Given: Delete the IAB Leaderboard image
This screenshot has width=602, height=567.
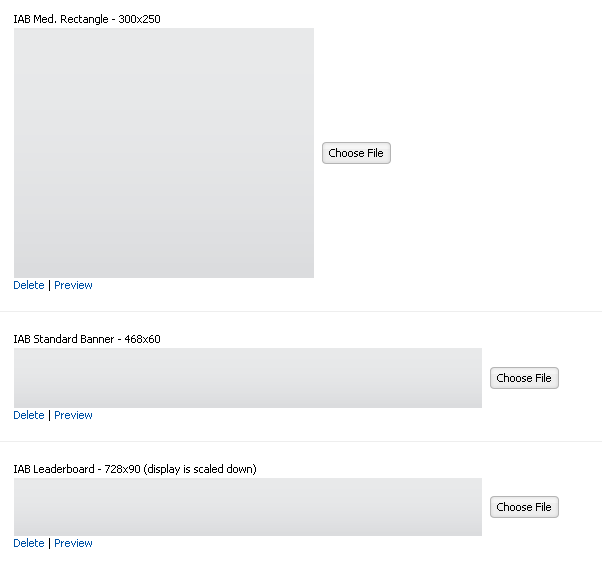Looking at the screenshot, I should 29,543.
